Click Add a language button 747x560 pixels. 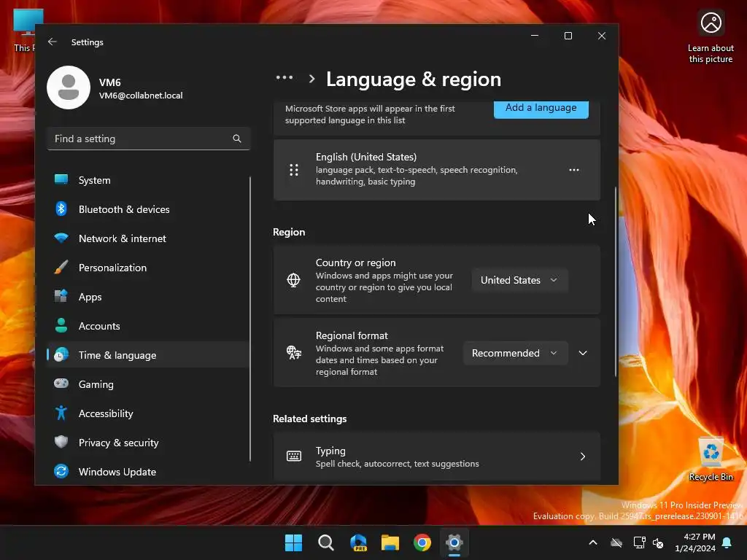541,108
